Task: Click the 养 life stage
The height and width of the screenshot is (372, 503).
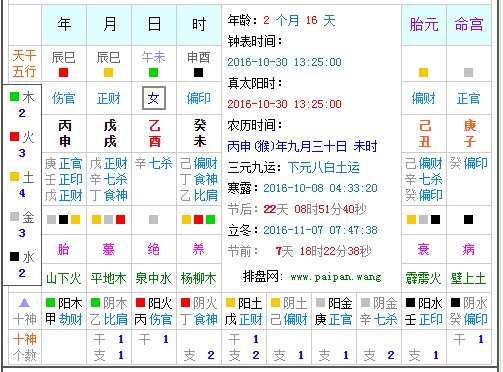Action: pyautogui.click(x=198, y=249)
